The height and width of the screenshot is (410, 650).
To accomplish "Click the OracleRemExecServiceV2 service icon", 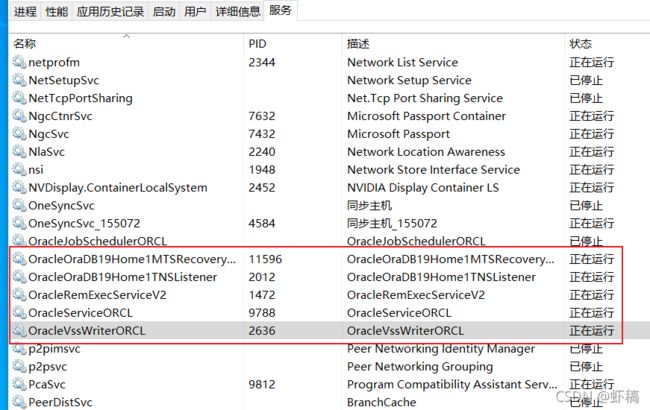I will pyautogui.click(x=19, y=295).
